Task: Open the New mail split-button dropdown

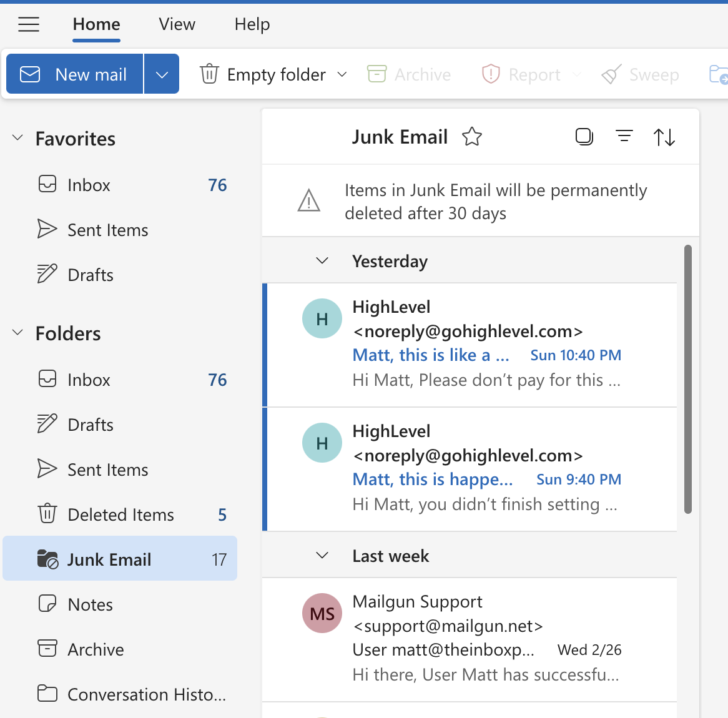Action: (162, 74)
